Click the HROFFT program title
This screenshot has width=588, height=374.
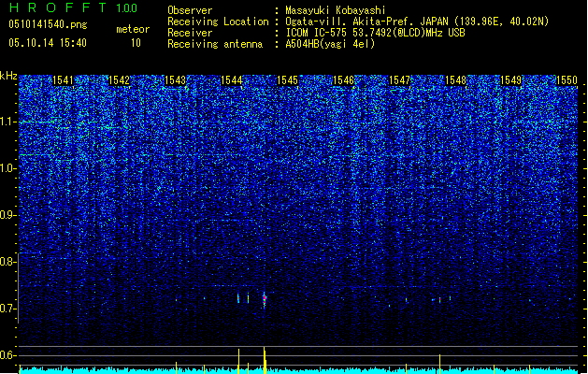(58, 7)
